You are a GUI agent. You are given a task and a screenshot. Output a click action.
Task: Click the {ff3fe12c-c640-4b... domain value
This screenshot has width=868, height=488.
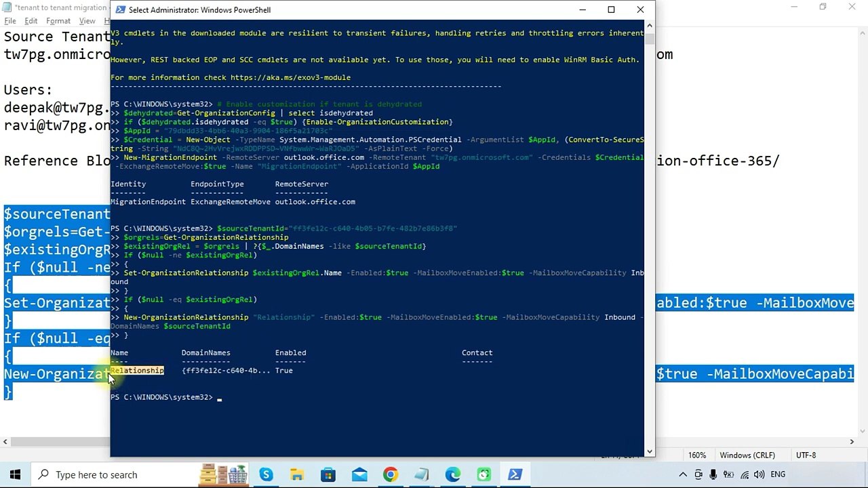[x=226, y=371]
